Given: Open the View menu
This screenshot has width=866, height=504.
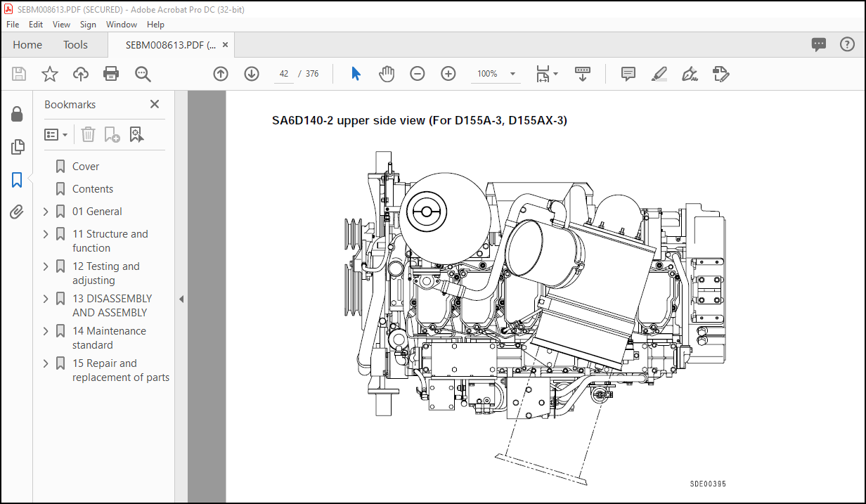Looking at the screenshot, I should click(62, 24).
